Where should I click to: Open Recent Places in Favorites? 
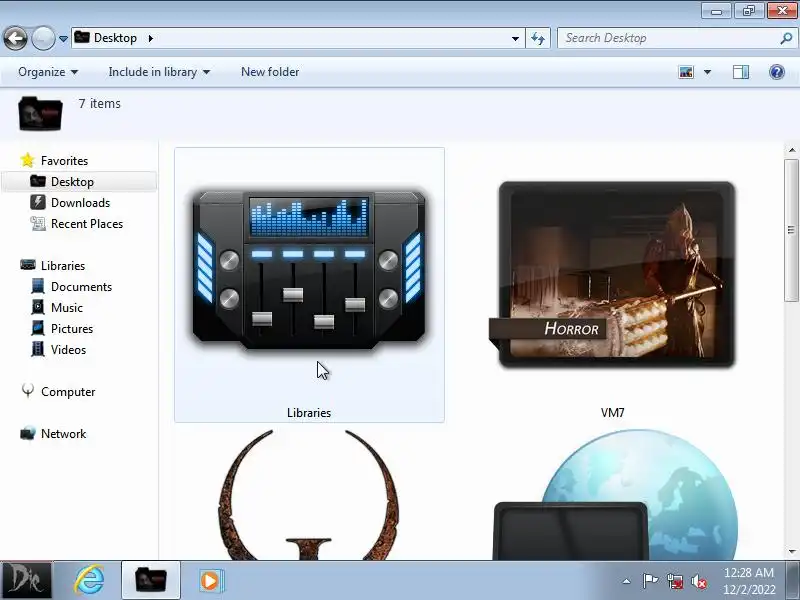click(87, 223)
